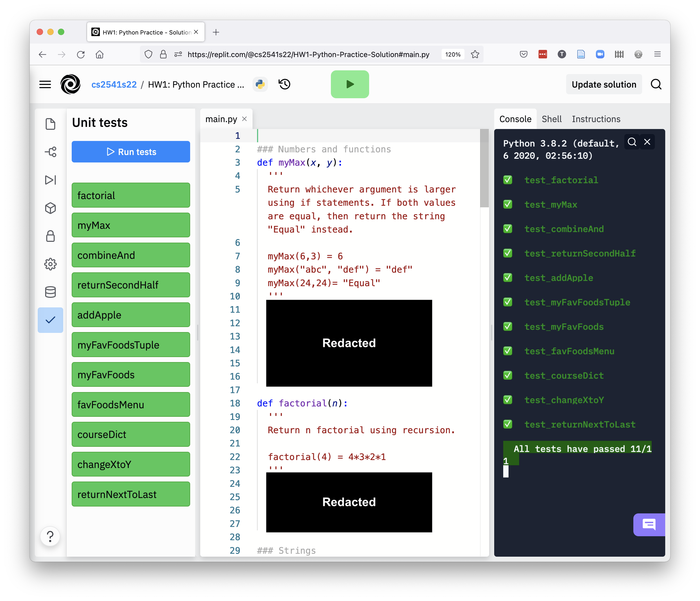Image resolution: width=700 pixels, height=601 pixels.
Task: Open the Secrets lock icon
Action: click(x=50, y=236)
